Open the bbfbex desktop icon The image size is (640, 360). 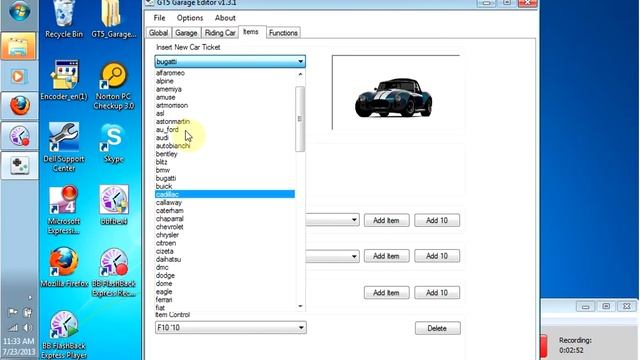(113, 205)
